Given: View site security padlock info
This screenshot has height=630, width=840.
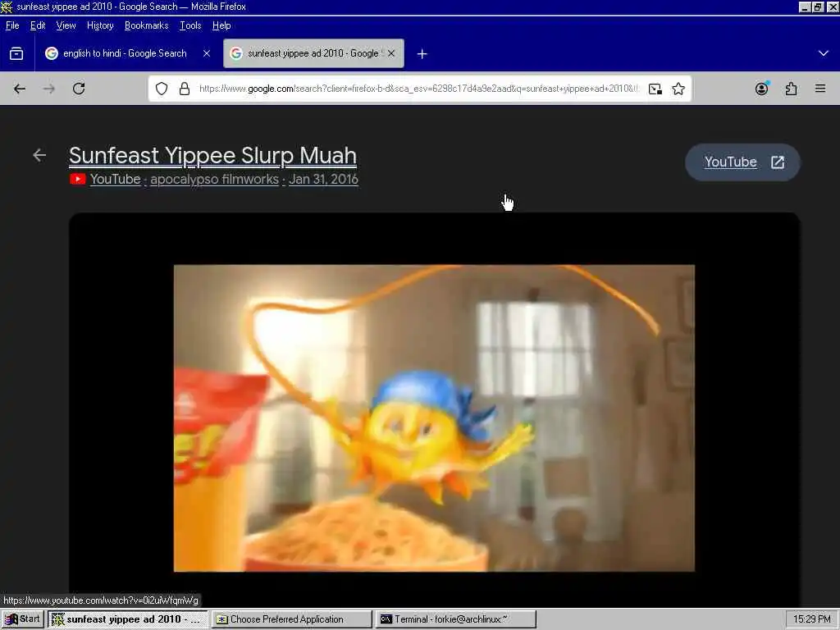Looking at the screenshot, I should tap(185, 89).
